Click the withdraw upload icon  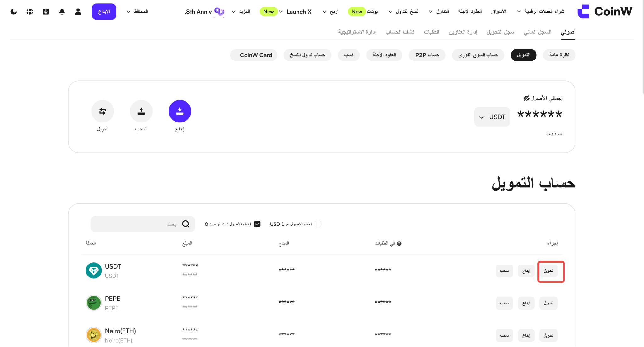[x=141, y=111]
